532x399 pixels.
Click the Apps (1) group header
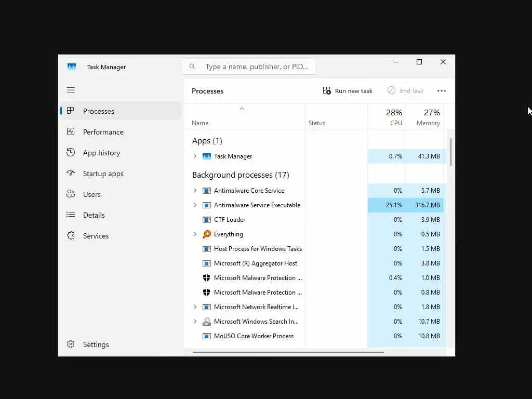tap(207, 140)
